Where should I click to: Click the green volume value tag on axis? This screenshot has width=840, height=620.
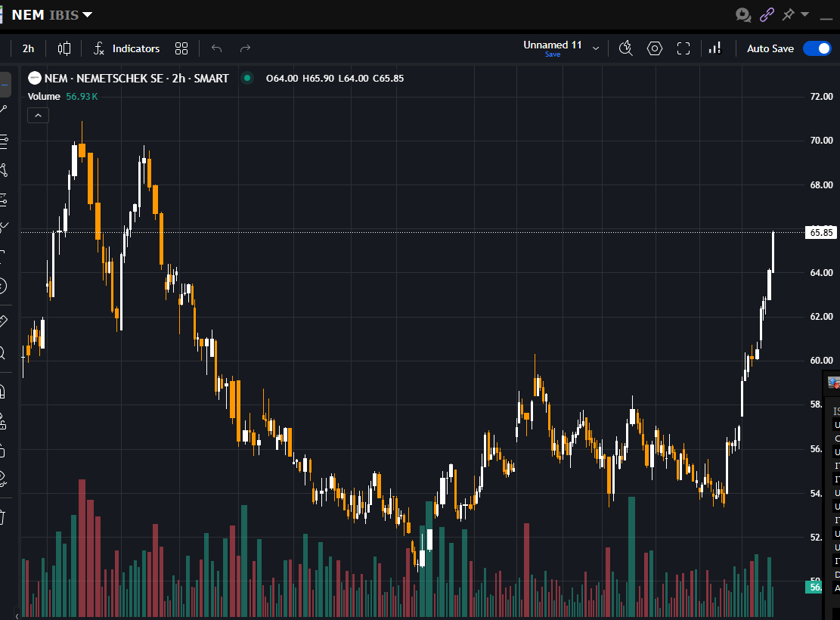tap(814, 587)
